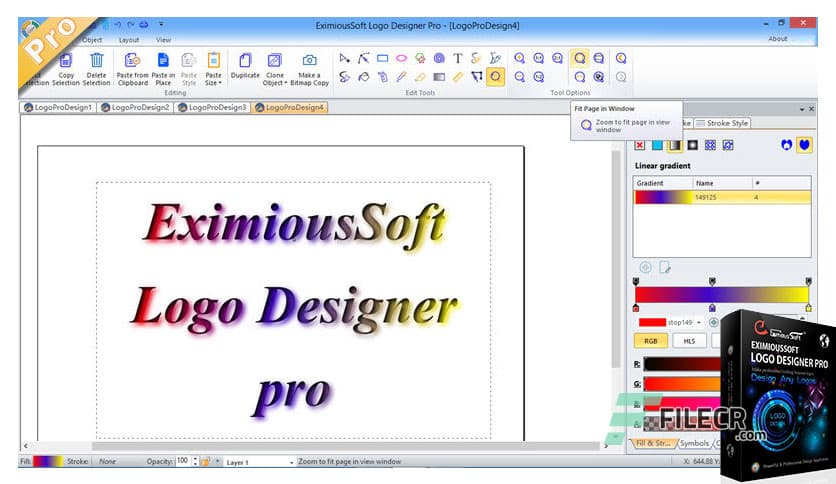Click the Copy Selection icon
The image size is (836, 484).
click(66, 60)
